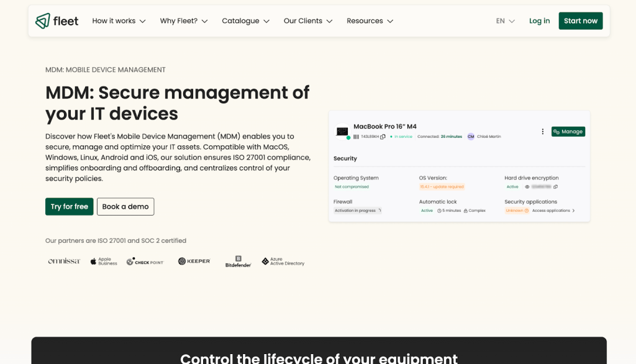The image size is (636, 364).
Task: Click the three-dot menu on the MacBook card
Action: click(x=542, y=132)
